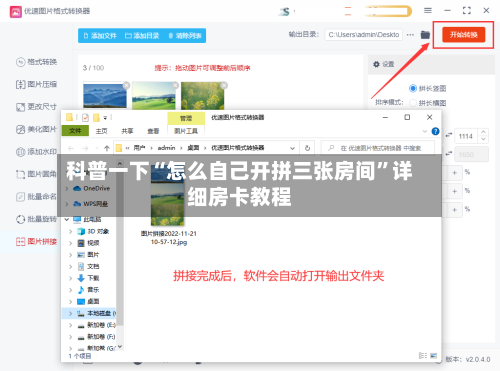Click quick access new folder icon

tap(96, 118)
